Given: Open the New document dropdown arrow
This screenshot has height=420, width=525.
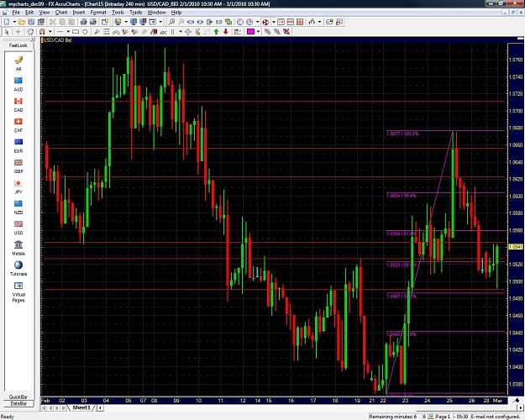Looking at the screenshot, I should tap(14, 22).
